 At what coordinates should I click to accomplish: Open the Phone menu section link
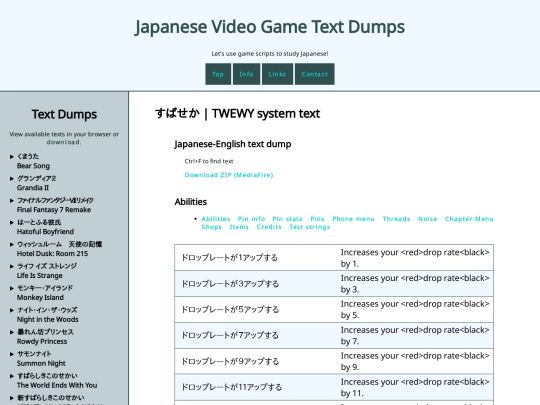tap(353, 219)
